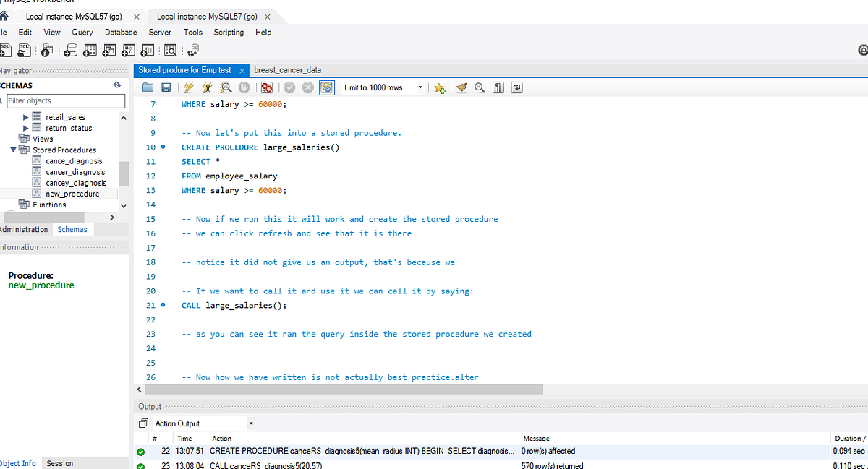Click the schema tree scroll-down arrow
Image resolution: width=868 pixels, height=469 pixels.
(123, 205)
